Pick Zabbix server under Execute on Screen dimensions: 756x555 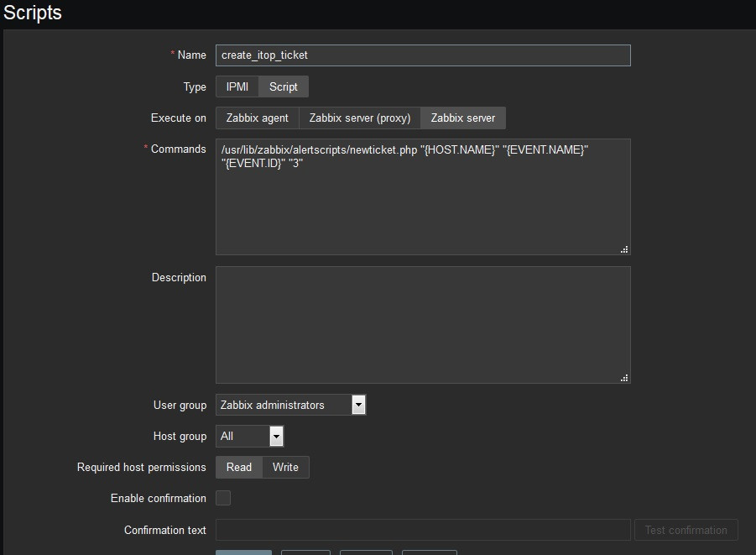463,118
